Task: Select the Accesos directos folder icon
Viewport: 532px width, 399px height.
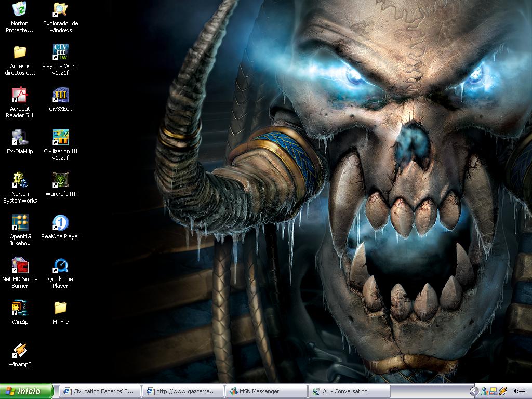Action: tap(20, 52)
